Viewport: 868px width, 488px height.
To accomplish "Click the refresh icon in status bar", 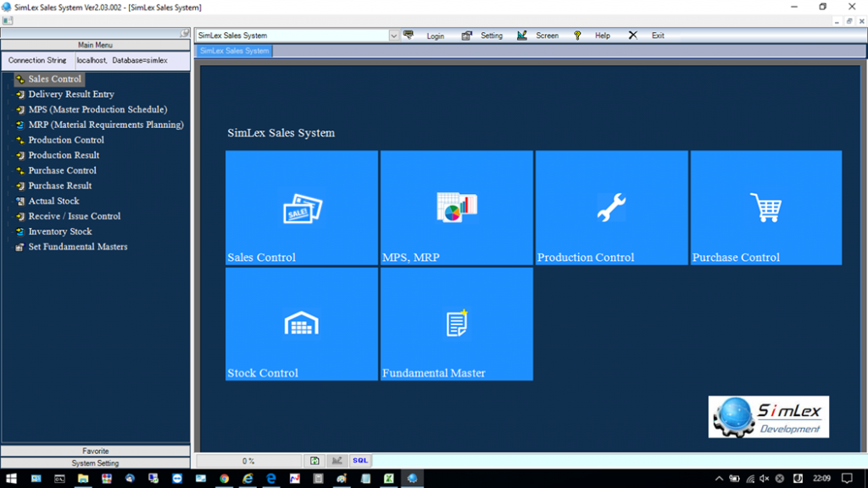I will click(314, 460).
